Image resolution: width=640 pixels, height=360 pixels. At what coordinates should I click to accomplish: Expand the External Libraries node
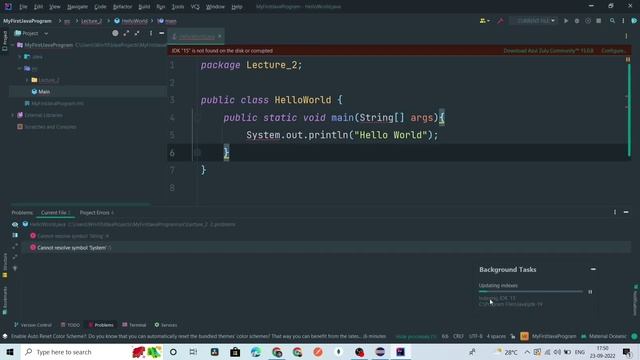tap(13, 115)
